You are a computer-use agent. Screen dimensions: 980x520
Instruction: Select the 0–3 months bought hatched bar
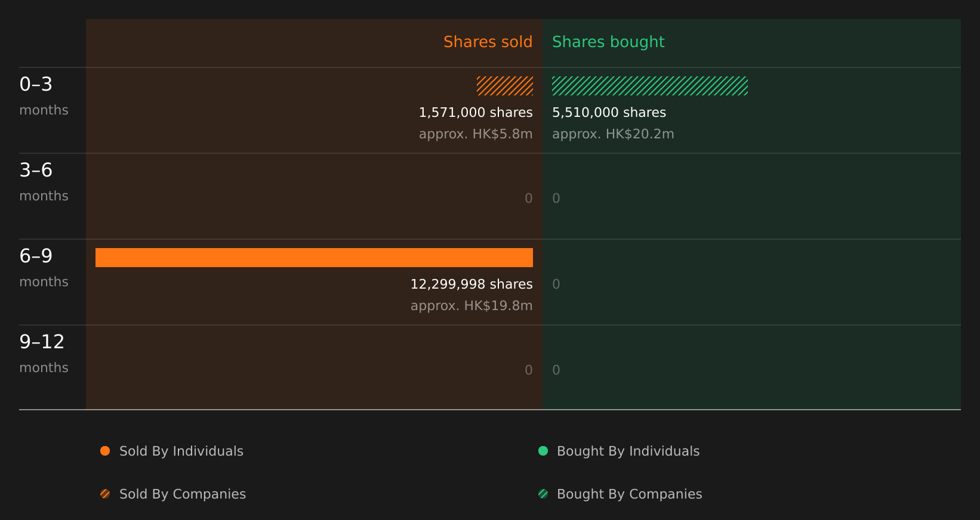click(650, 86)
